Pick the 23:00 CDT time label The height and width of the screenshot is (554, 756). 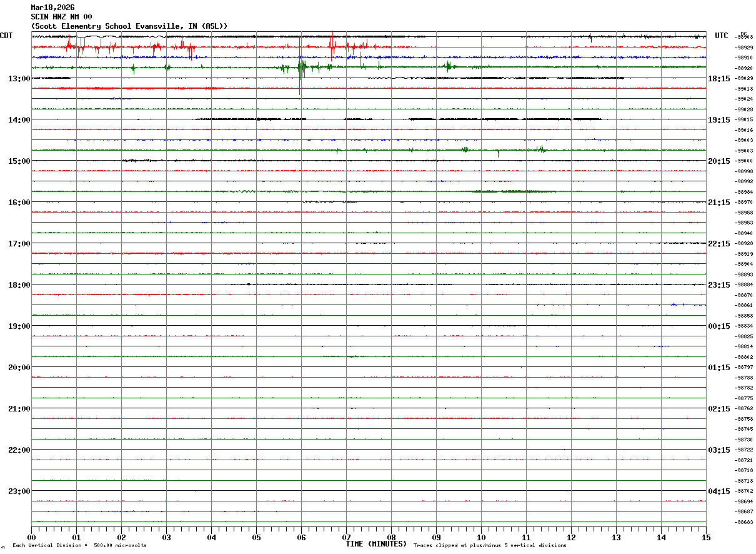(x=19, y=491)
